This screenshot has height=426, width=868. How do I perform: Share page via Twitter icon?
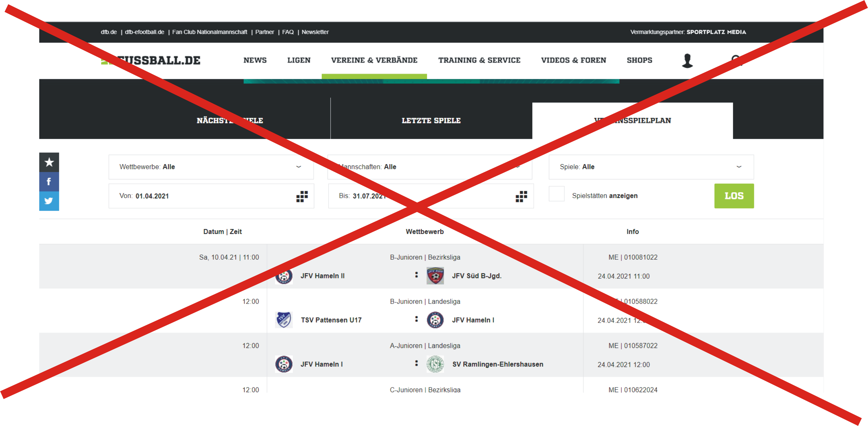49,201
